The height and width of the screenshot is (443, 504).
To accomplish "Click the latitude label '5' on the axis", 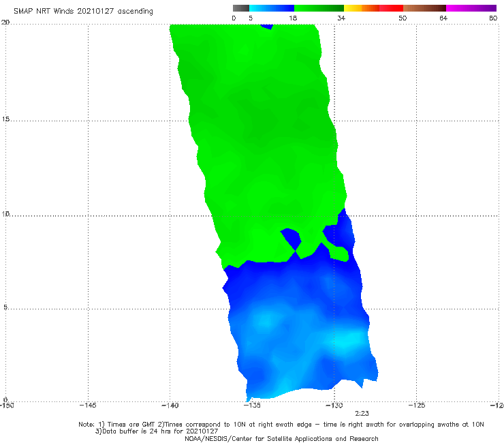I will pyautogui.click(x=5, y=307).
